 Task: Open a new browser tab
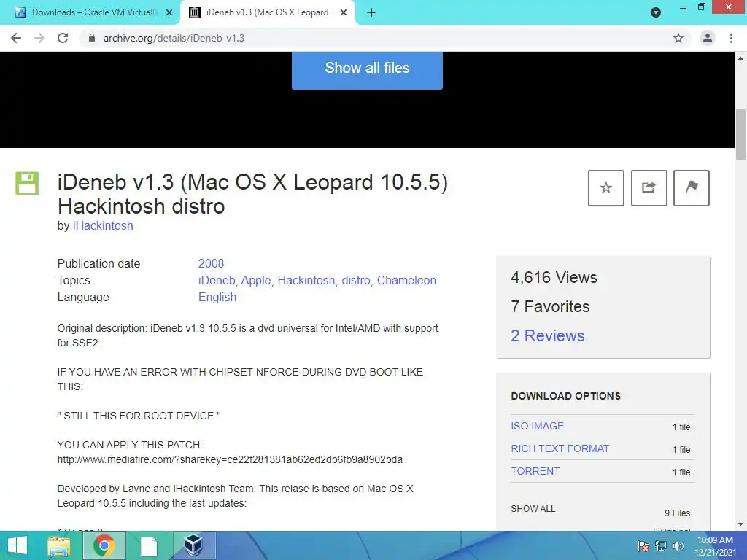(371, 12)
